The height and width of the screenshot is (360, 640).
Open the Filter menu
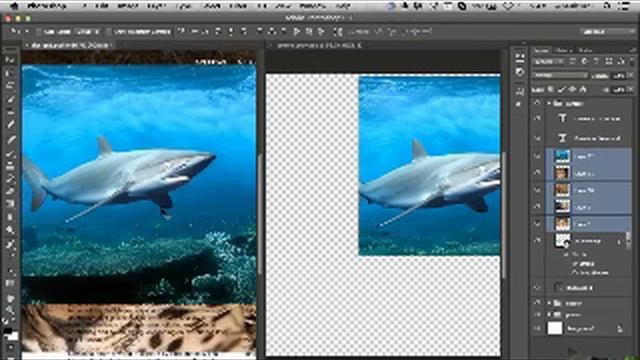coord(238,6)
